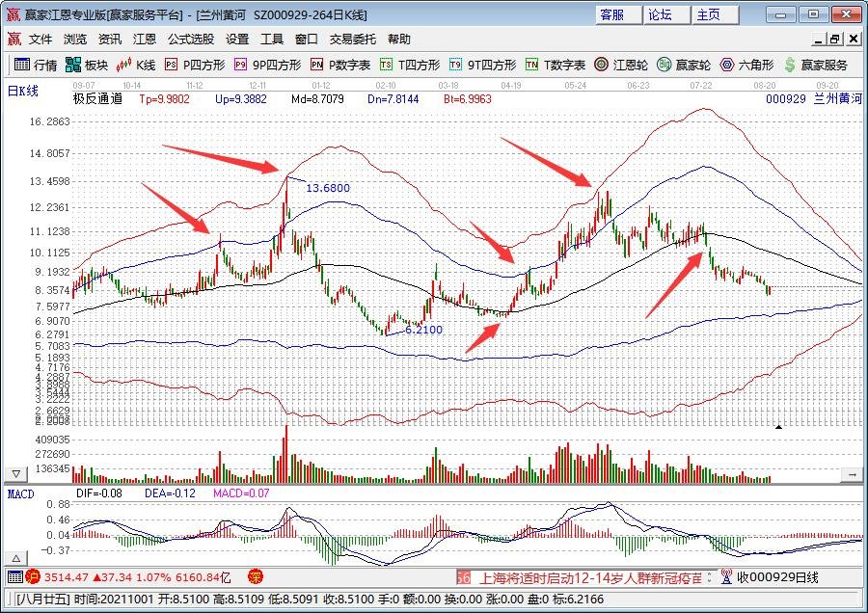Screen dimensions: 868x613
Task: Click the 02-10 date axis label
Action: pos(385,85)
